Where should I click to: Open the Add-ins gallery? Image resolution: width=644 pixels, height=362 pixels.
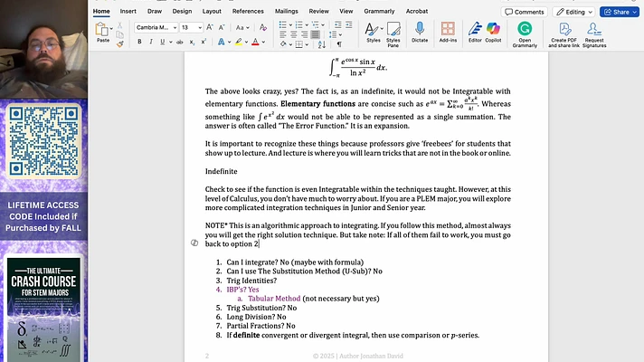point(448,32)
